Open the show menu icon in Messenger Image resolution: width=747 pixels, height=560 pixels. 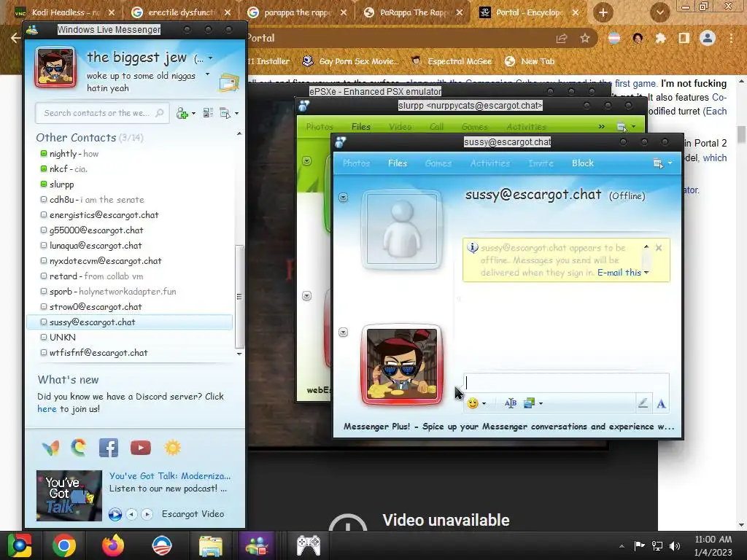pyautogui.click(x=225, y=113)
